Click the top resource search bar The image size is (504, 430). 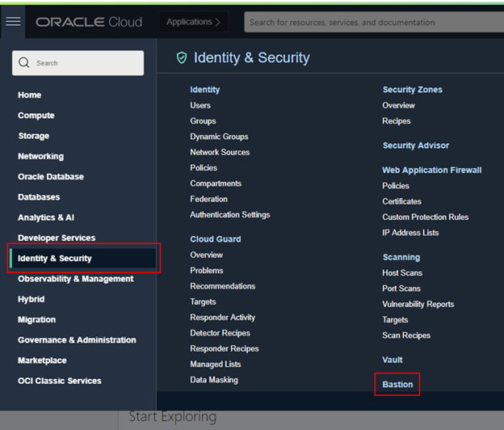click(372, 23)
